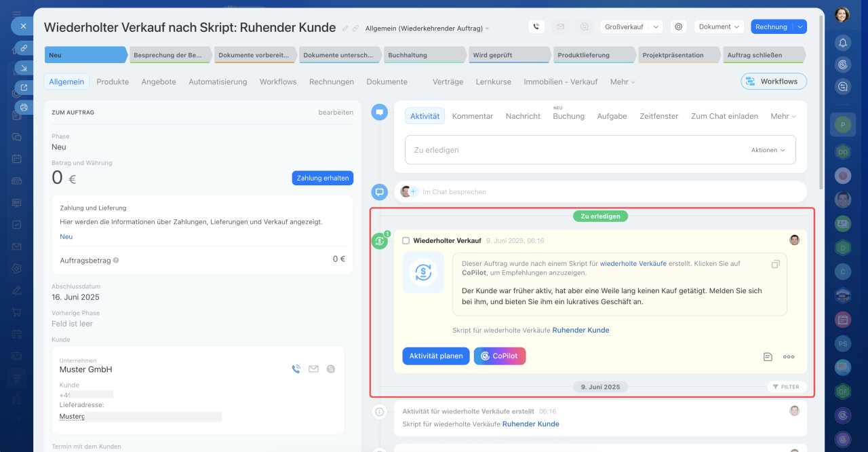Click the minimize-arrow icon on the side strip
868x452 pixels.
pyautogui.click(x=24, y=68)
